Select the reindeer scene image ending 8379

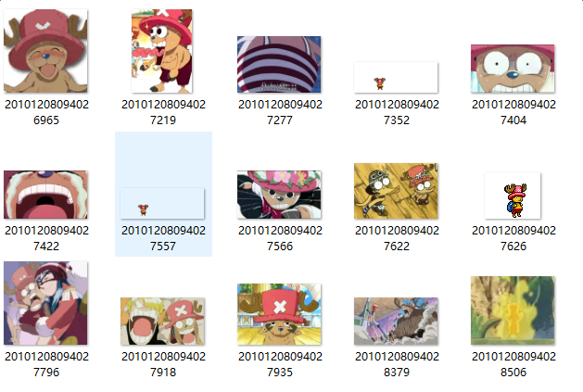[x=396, y=321]
